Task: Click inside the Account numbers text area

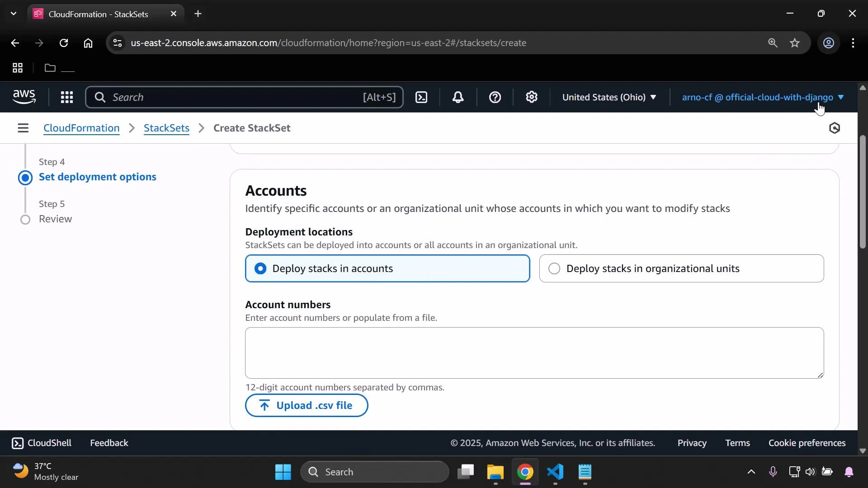Action: (x=533, y=353)
